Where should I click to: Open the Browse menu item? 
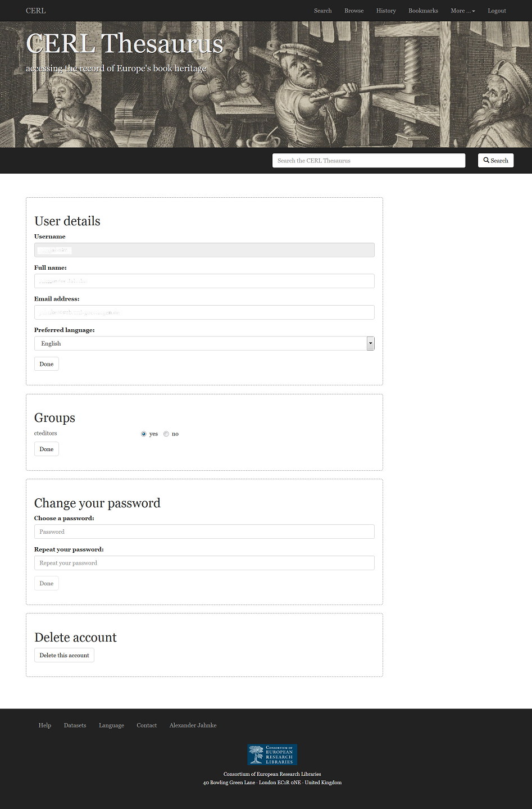(354, 11)
